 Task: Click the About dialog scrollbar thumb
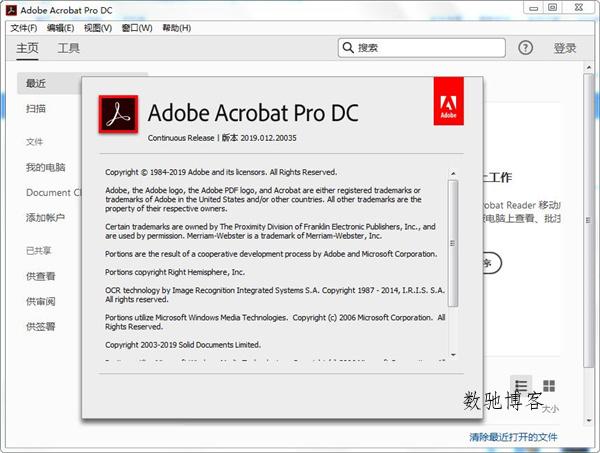point(453,243)
